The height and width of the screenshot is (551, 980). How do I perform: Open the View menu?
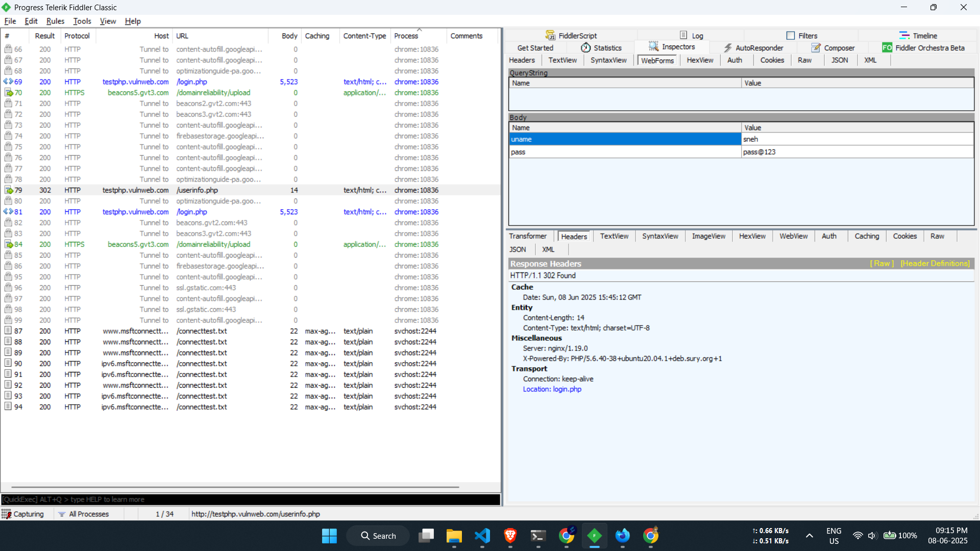tap(108, 21)
